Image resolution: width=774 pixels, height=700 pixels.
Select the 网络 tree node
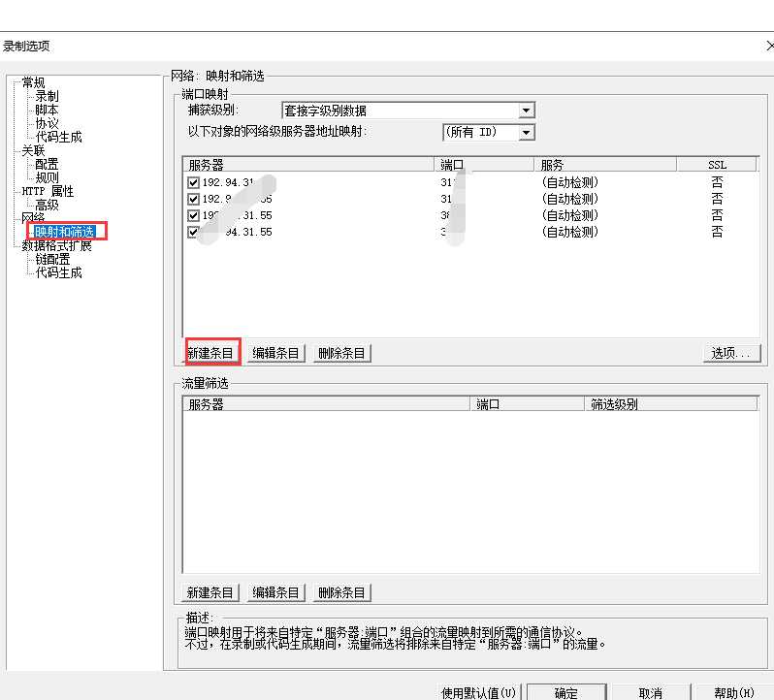coord(33,217)
